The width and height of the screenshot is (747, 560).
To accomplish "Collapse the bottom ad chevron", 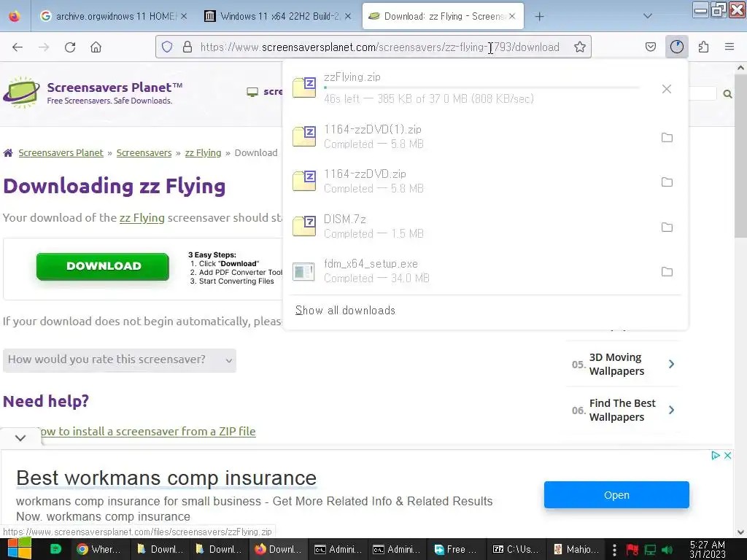I will pyautogui.click(x=20, y=437).
